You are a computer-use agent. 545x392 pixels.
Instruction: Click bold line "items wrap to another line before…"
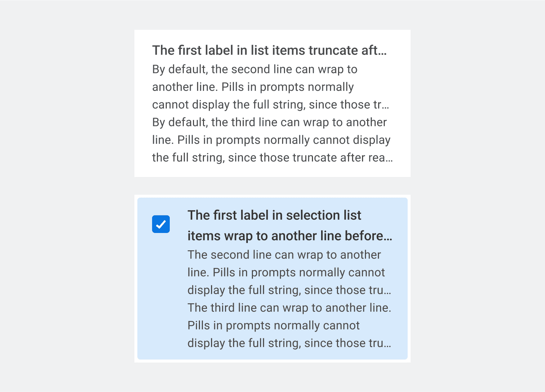coord(289,236)
